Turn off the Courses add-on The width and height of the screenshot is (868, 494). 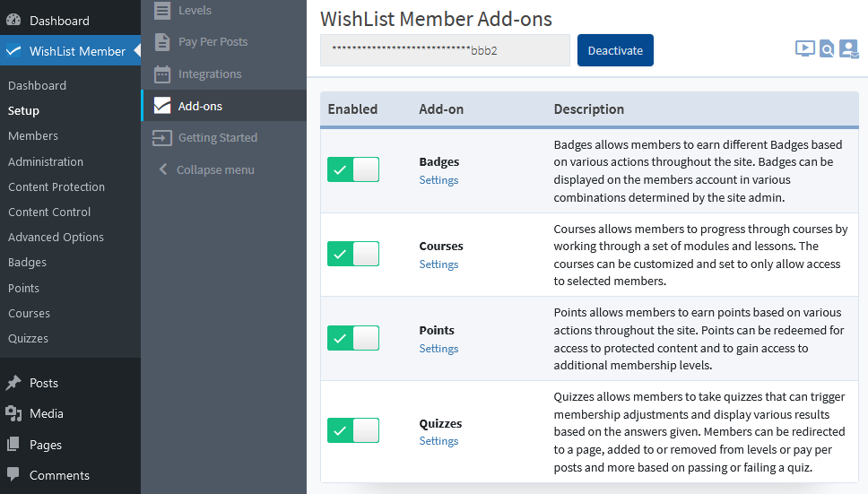[353, 254]
